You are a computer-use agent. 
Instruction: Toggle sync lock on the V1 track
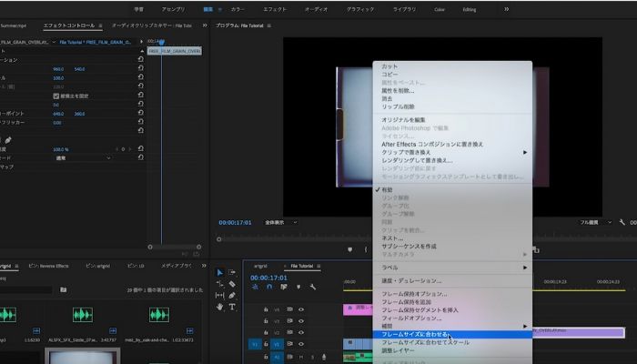pyautogui.click(x=289, y=344)
